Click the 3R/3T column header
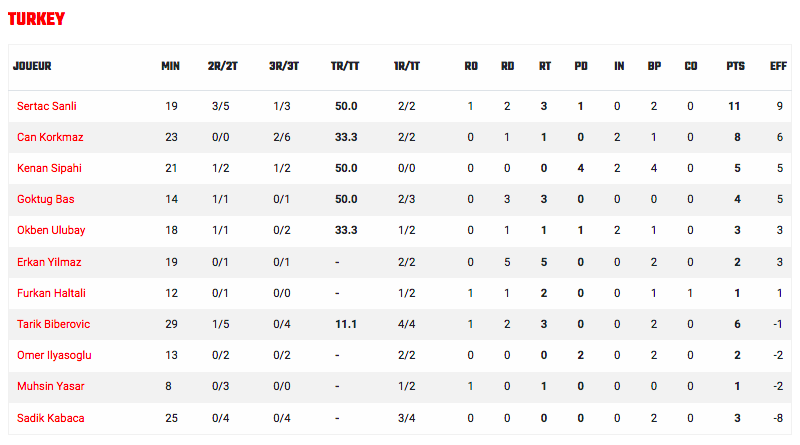 click(284, 66)
